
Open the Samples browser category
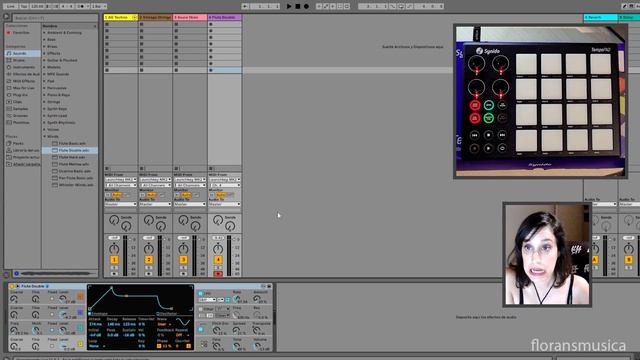pos(22,109)
